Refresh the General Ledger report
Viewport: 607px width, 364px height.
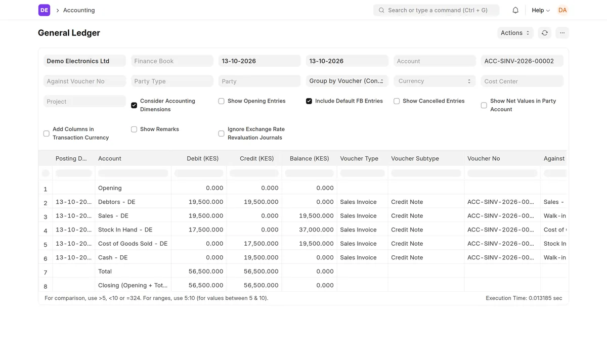point(544,33)
